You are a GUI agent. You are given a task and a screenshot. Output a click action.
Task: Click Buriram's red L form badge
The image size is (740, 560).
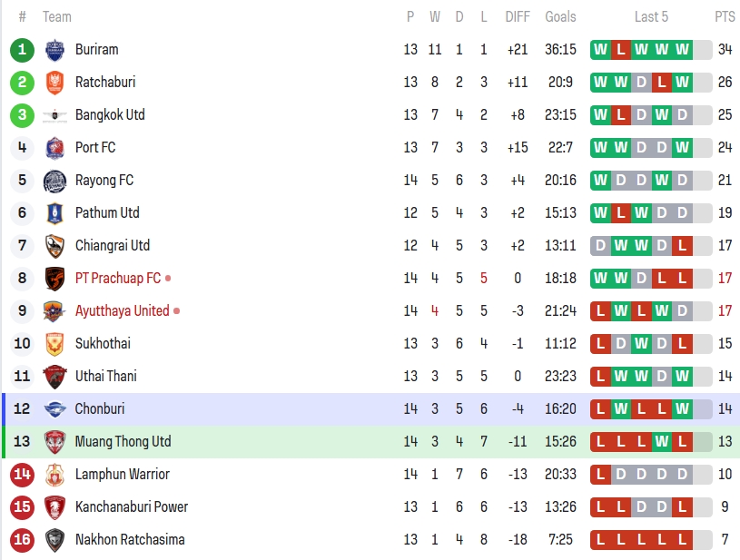(x=620, y=49)
